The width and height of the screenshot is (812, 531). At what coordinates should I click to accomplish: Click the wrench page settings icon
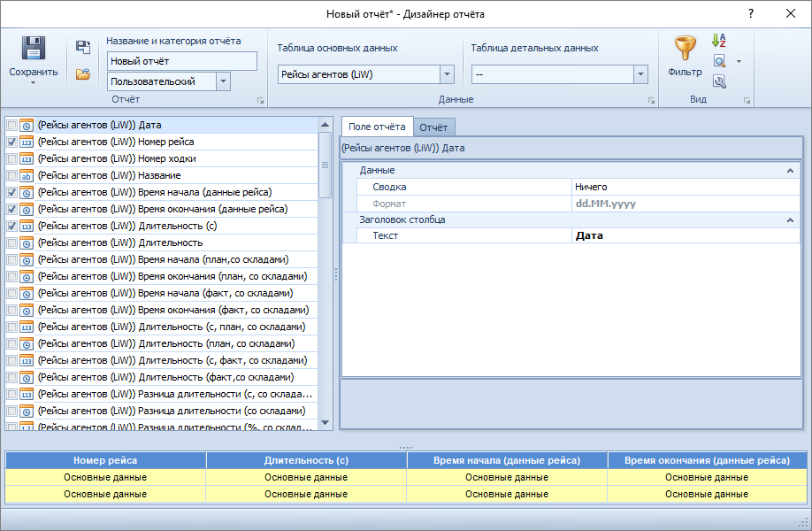pos(719,81)
